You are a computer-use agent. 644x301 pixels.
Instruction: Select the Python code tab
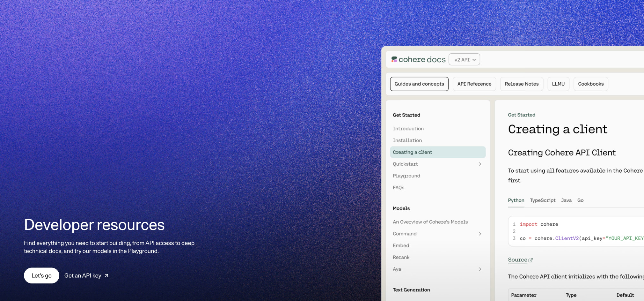pos(516,200)
